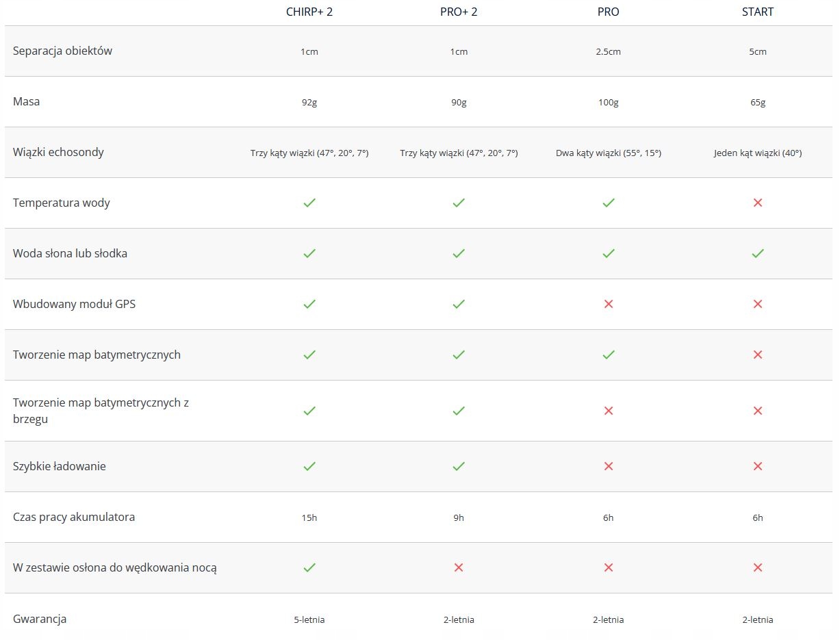Click the 15h battery time value
This screenshot has height=640, width=840.
pos(309,518)
